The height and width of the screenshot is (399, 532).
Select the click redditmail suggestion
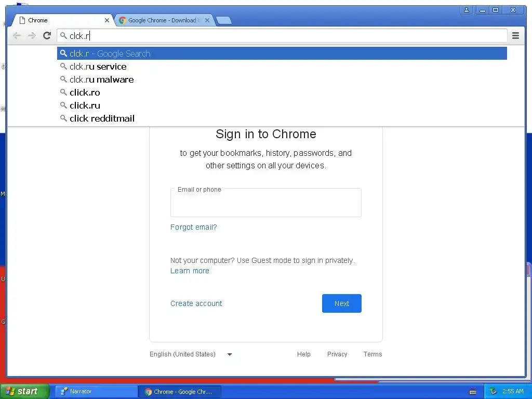pyautogui.click(x=282, y=118)
